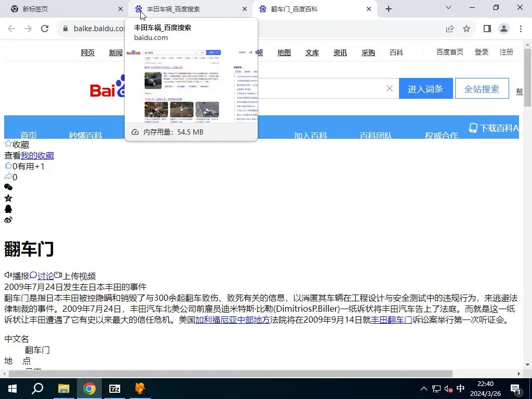Open the browser side panel
Viewport: 532px width, 399px height.
pyautogui.click(x=487, y=29)
